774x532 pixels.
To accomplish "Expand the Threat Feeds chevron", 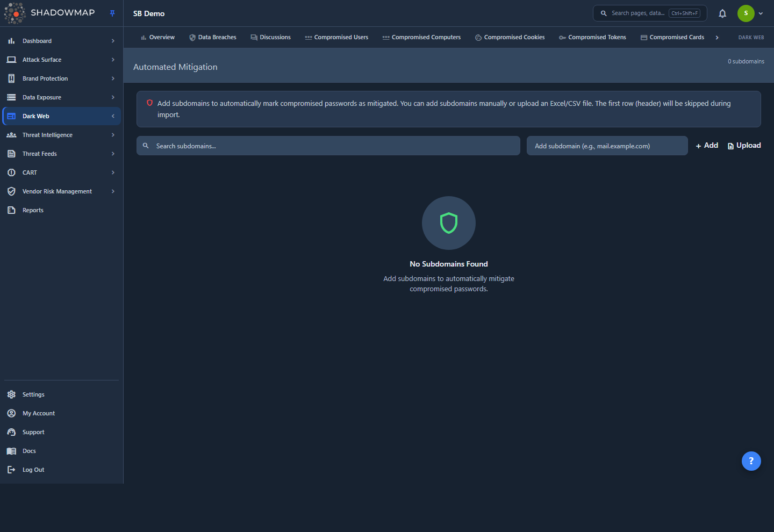I will [113, 154].
